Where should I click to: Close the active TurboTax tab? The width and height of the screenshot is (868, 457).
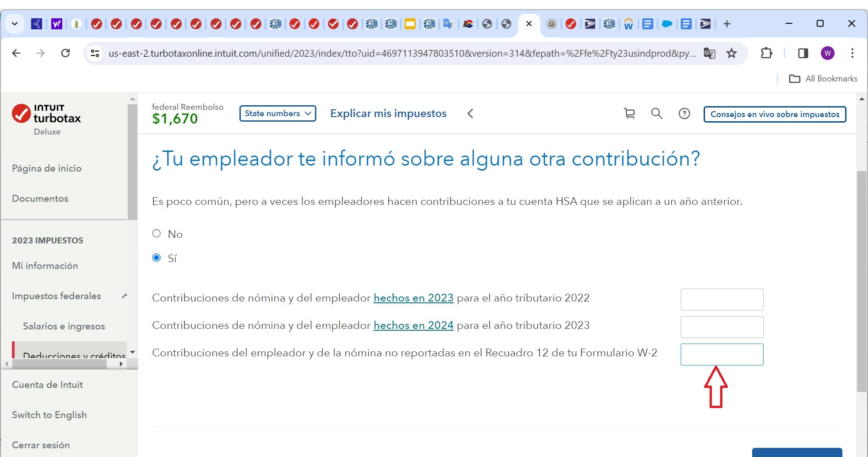point(529,23)
